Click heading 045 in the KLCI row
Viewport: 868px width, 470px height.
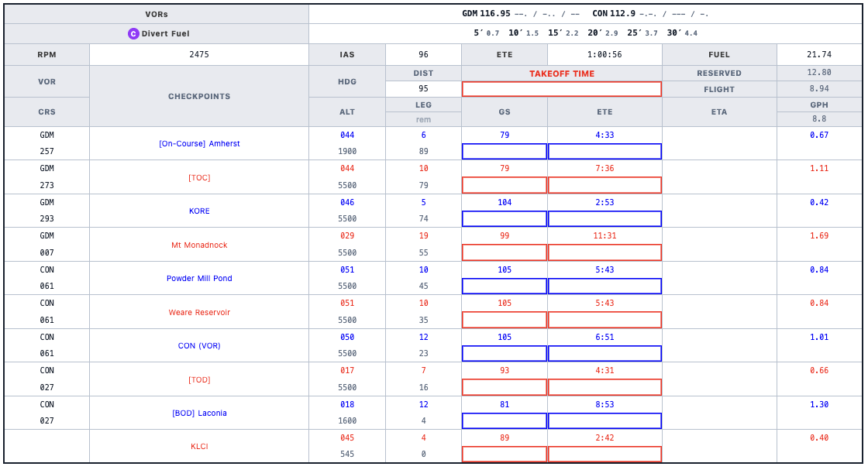pos(347,438)
